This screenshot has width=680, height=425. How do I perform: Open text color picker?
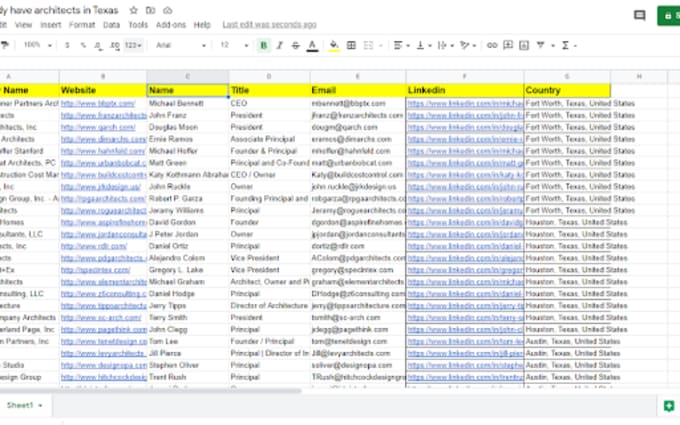(312, 45)
